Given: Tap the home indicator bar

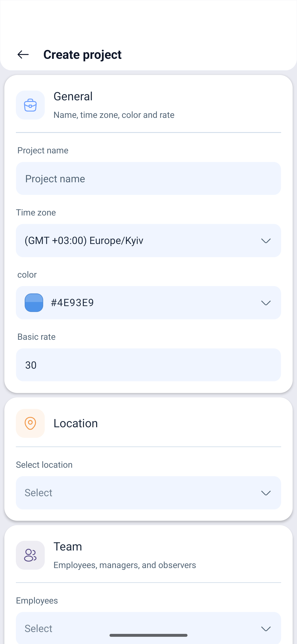Looking at the screenshot, I should point(148,635).
